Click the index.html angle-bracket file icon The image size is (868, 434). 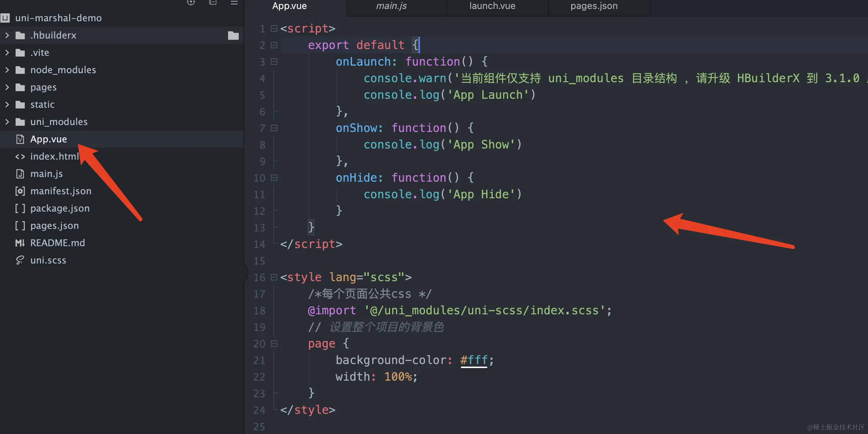click(20, 156)
